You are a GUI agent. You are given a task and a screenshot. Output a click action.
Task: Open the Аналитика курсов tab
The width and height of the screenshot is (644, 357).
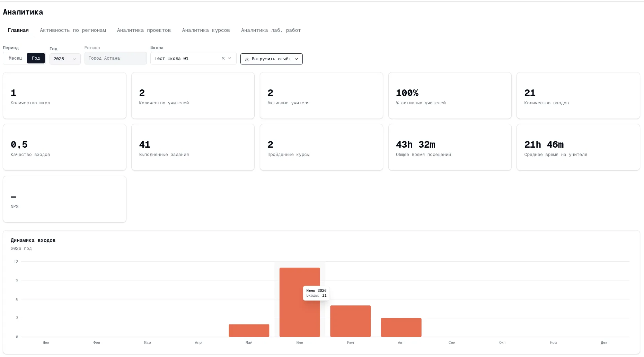(x=206, y=30)
